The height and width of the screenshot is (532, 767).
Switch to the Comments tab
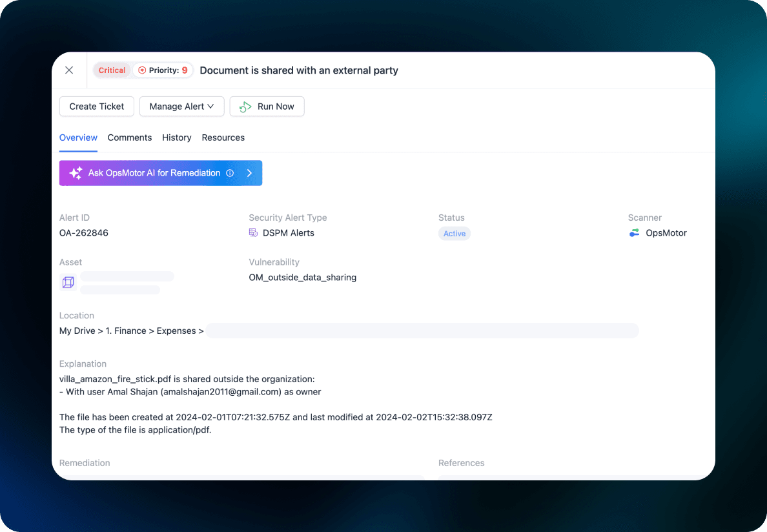coord(130,138)
